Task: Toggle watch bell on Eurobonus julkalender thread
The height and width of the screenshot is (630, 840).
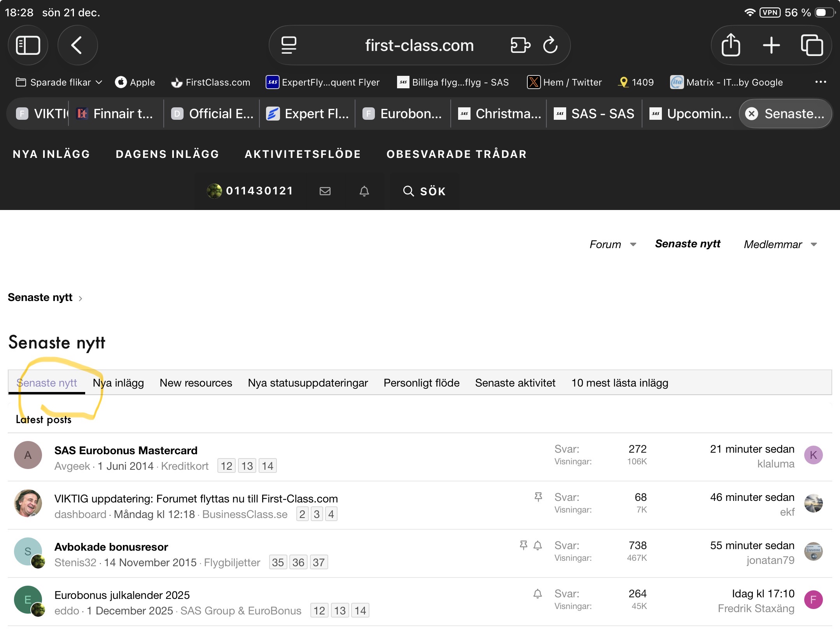Action: pos(537,594)
